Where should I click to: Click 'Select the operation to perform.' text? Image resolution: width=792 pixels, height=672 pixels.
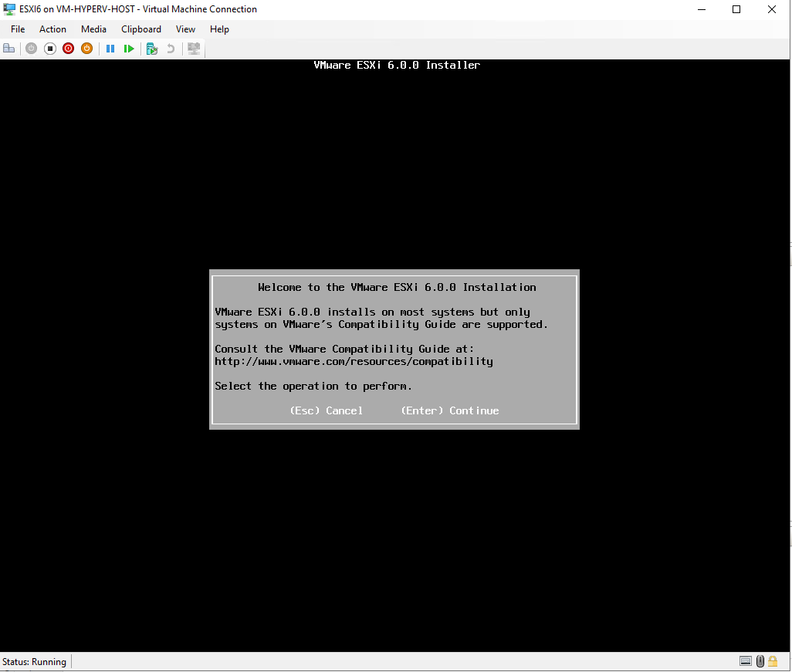[313, 387]
